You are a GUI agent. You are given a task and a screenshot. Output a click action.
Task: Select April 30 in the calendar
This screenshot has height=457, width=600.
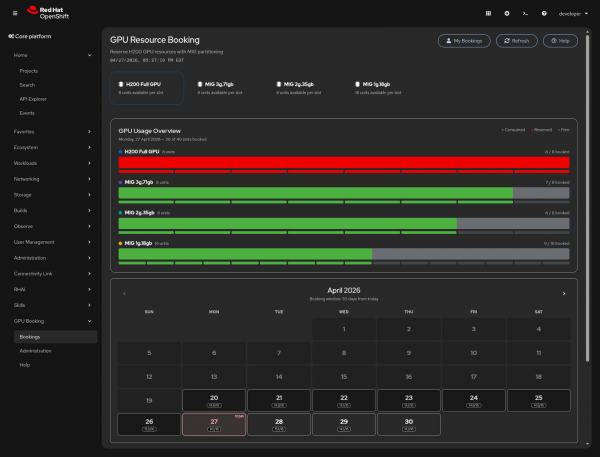click(409, 424)
